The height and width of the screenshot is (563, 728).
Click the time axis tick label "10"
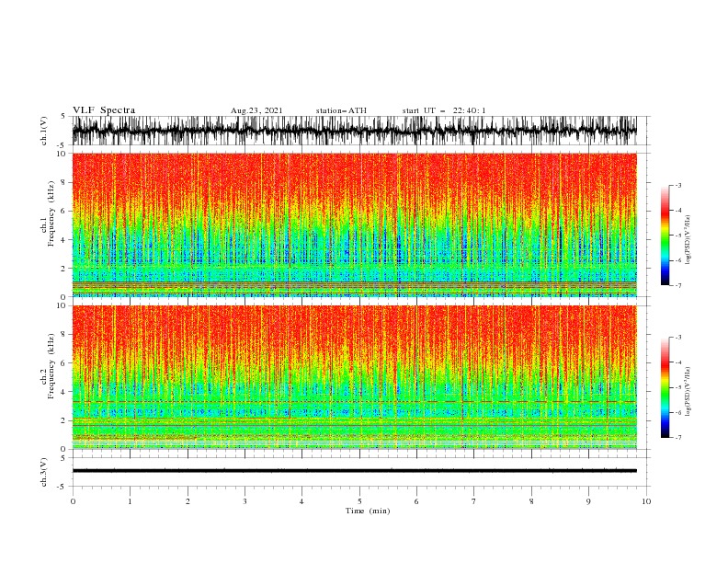[646, 501]
